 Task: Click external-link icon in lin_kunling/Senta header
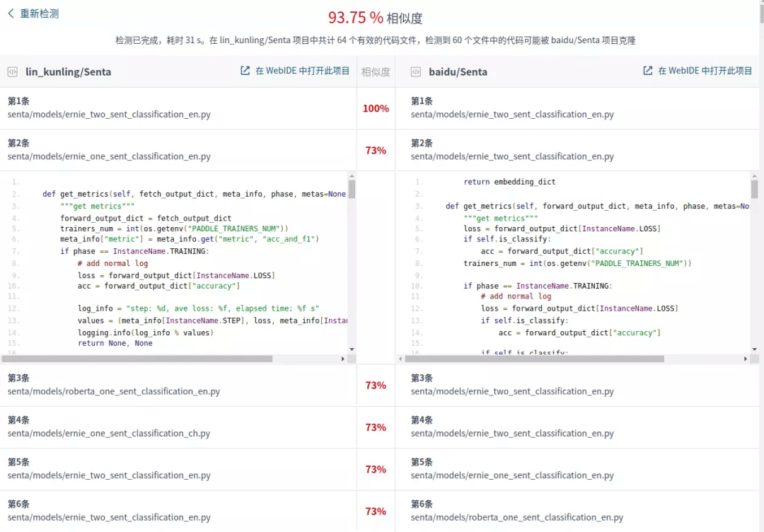coord(245,71)
